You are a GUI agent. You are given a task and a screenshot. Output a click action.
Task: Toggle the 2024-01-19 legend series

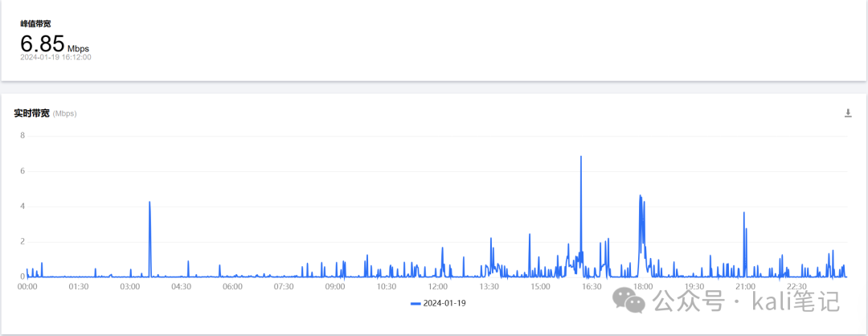click(x=439, y=303)
